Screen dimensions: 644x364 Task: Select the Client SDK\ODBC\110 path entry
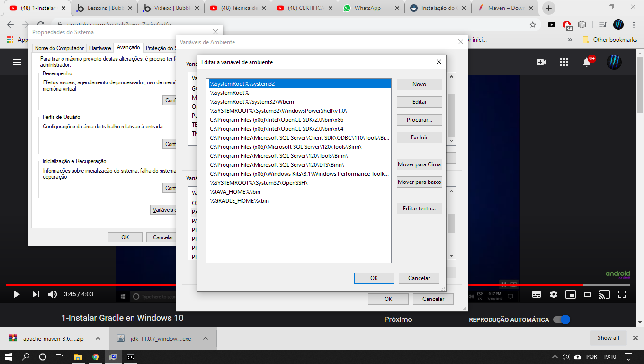pos(299,138)
